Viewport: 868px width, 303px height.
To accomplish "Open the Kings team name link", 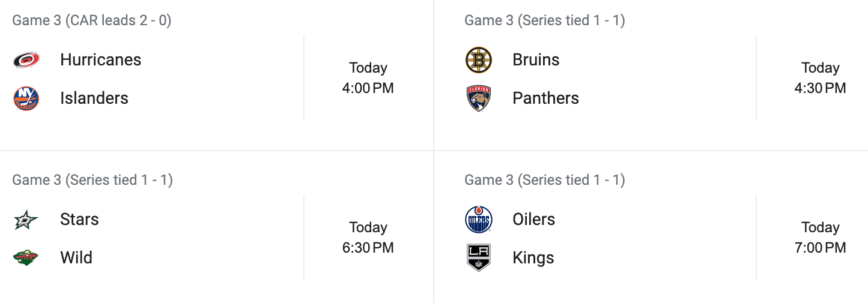I will [x=533, y=258].
